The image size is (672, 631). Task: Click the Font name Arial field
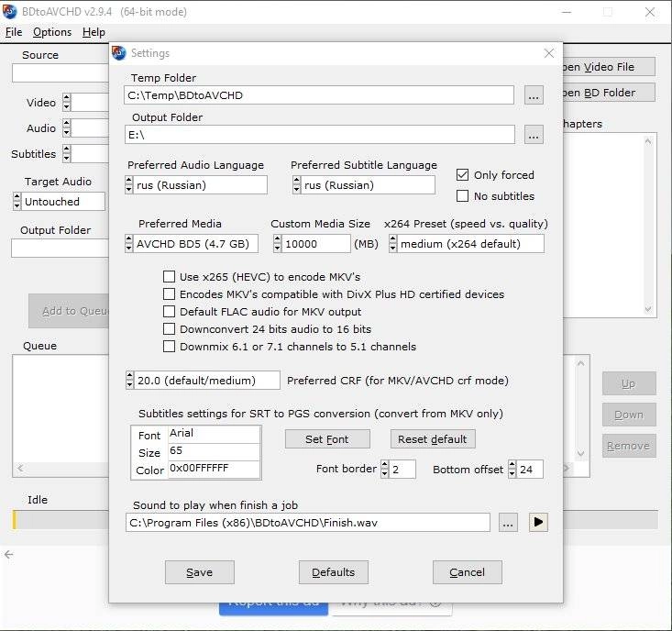(214, 434)
